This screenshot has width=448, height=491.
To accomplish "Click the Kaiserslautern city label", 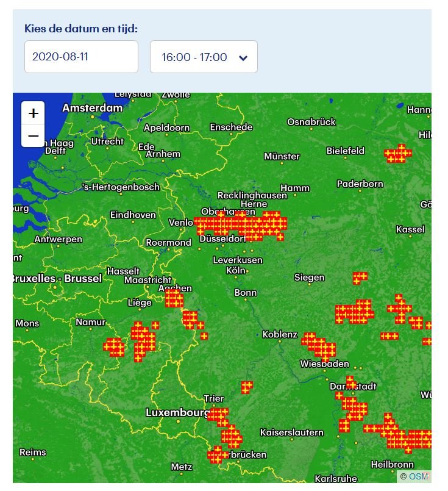I will [x=292, y=433].
